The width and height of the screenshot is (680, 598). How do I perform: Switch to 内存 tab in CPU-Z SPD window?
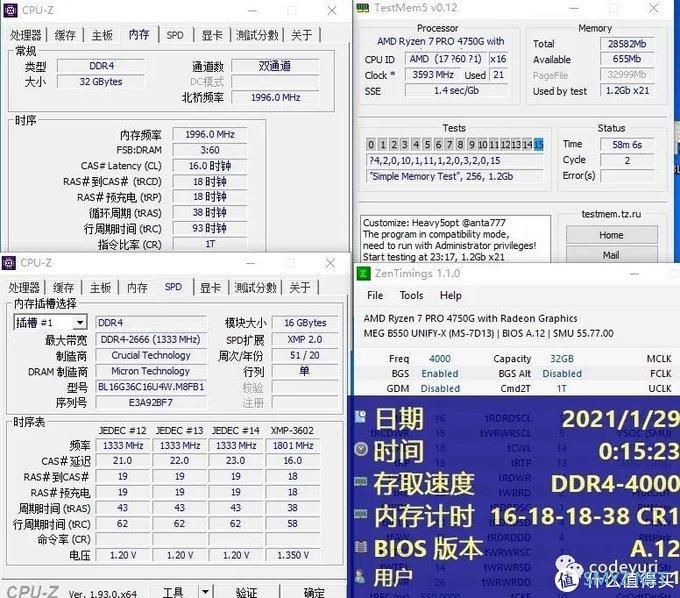[137, 288]
